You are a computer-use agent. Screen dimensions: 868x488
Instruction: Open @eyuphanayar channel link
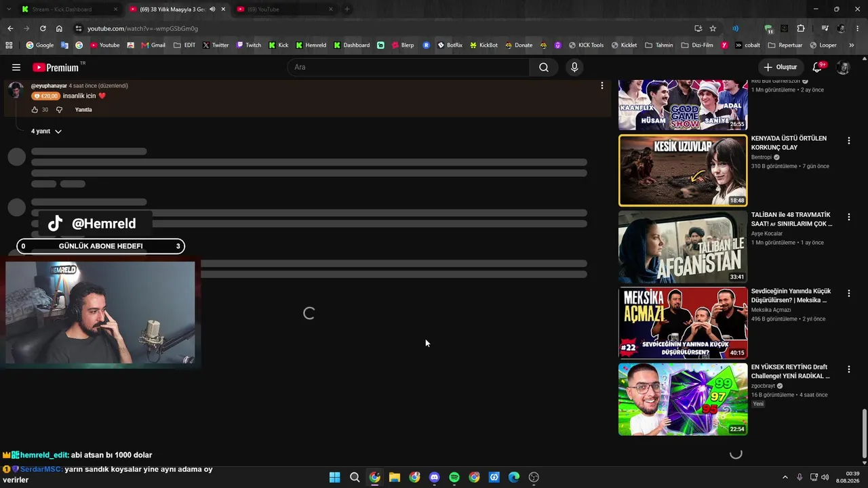coord(49,86)
